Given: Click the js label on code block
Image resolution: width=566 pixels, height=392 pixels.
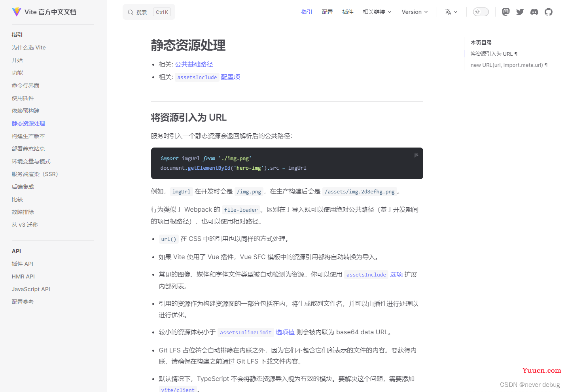Looking at the screenshot, I should (x=416, y=155).
